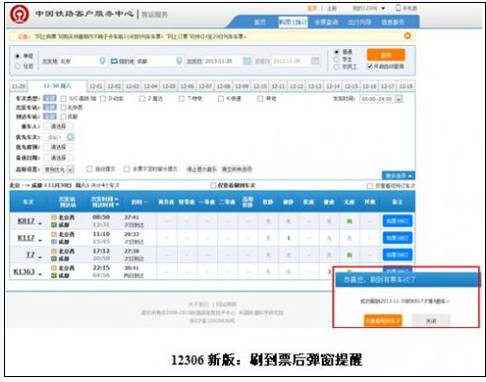Click the orange search button

coord(386,55)
